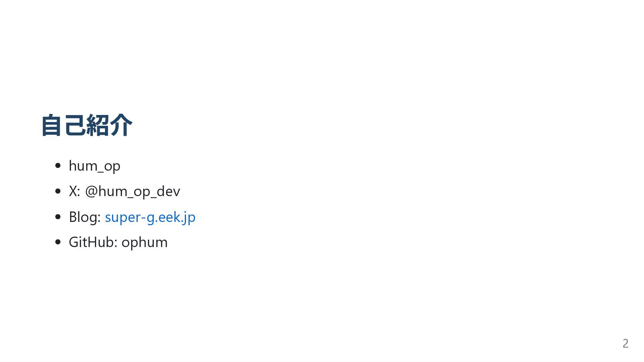Click the slide page number 2
Viewport: 644px width, 362px height.
(625, 344)
